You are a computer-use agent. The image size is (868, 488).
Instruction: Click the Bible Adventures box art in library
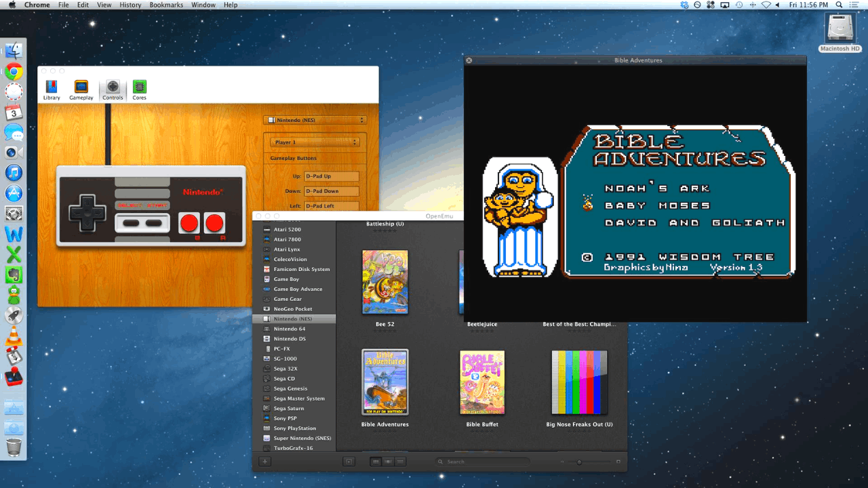click(385, 382)
